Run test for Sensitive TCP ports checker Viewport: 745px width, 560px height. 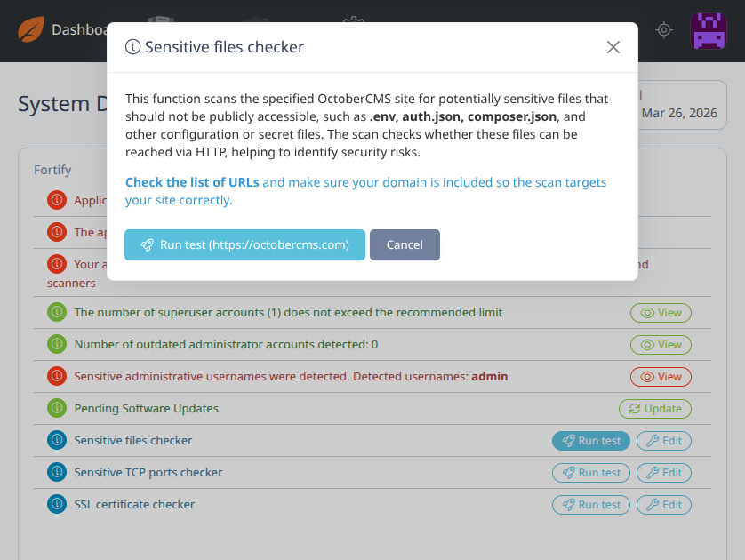pyautogui.click(x=591, y=473)
